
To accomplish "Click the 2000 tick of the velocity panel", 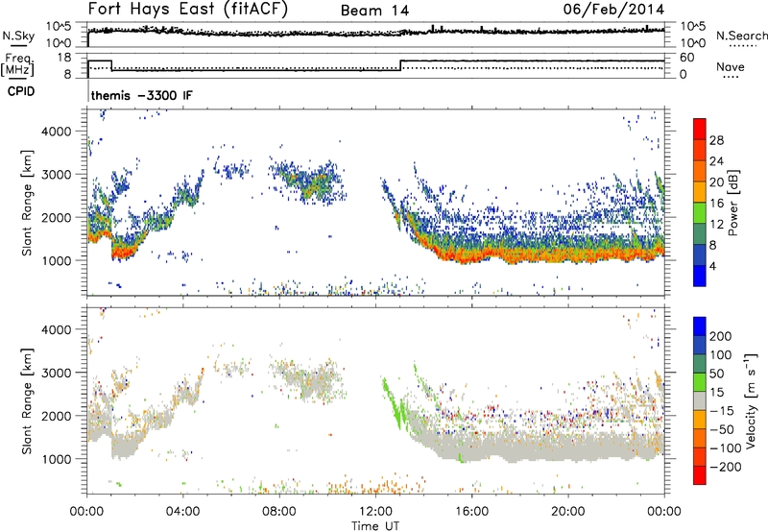I will (56, 416).
